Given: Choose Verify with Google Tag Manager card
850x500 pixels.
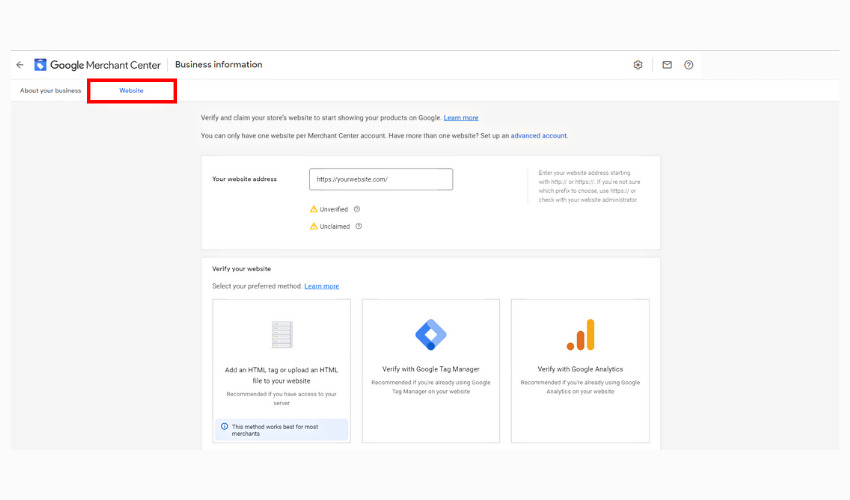Looking at the screenshot, I should (x=430, y=371).
